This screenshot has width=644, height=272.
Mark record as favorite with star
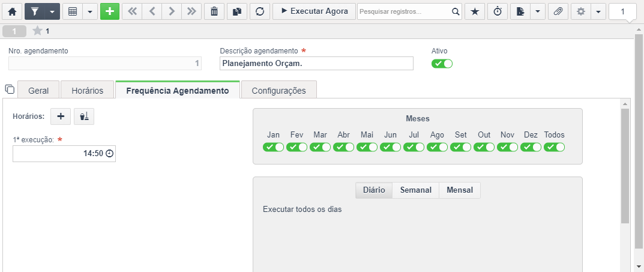click(475, 11)
